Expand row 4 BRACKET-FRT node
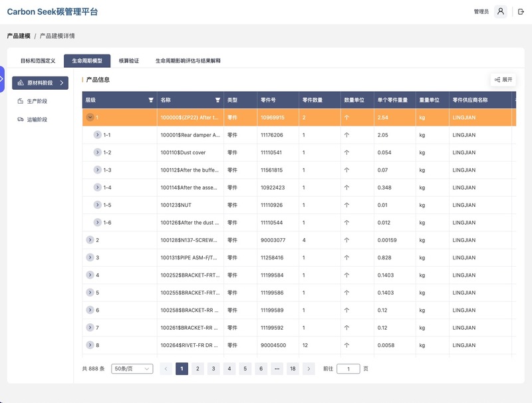 [x=90, y=275]
